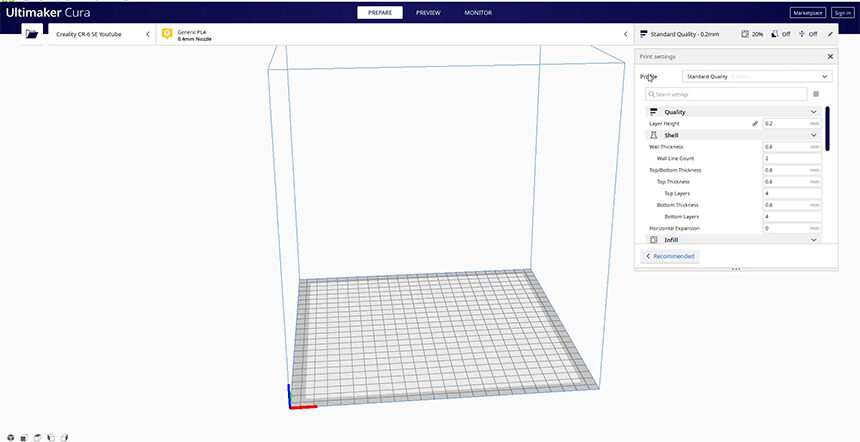Click the Quality category icon
Viewport: 860px width, 442px height.
tap(654, 112)
